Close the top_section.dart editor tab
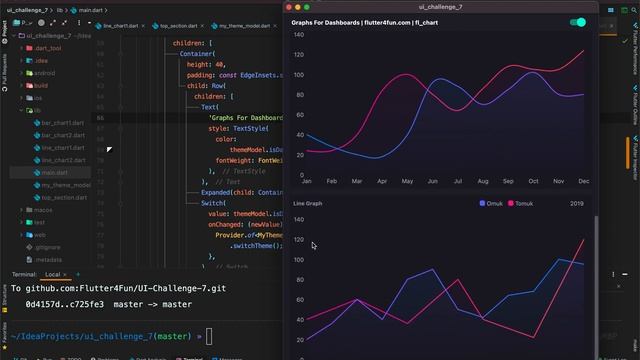The height and width of the screenshot is (360, 640). tap(202, 26)
